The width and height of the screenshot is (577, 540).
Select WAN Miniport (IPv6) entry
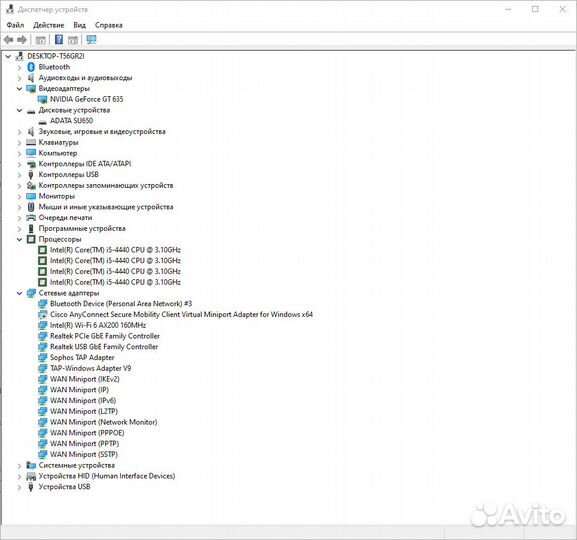coord(83,400)
